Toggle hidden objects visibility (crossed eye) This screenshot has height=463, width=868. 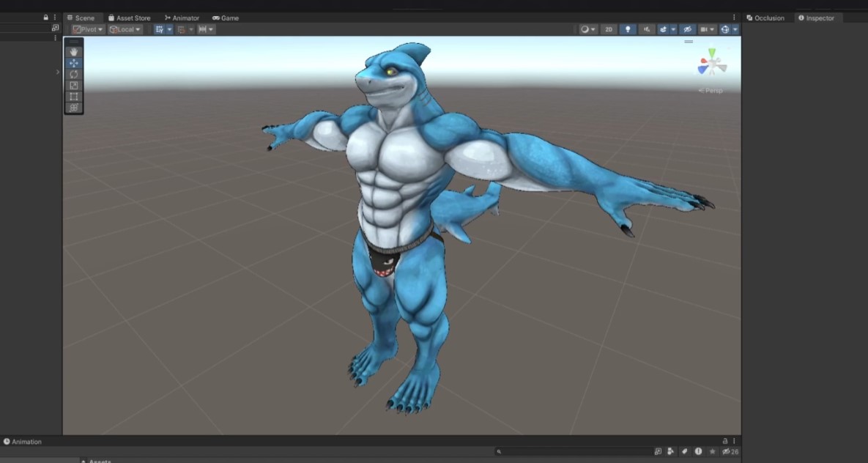(x=687, y=29)
